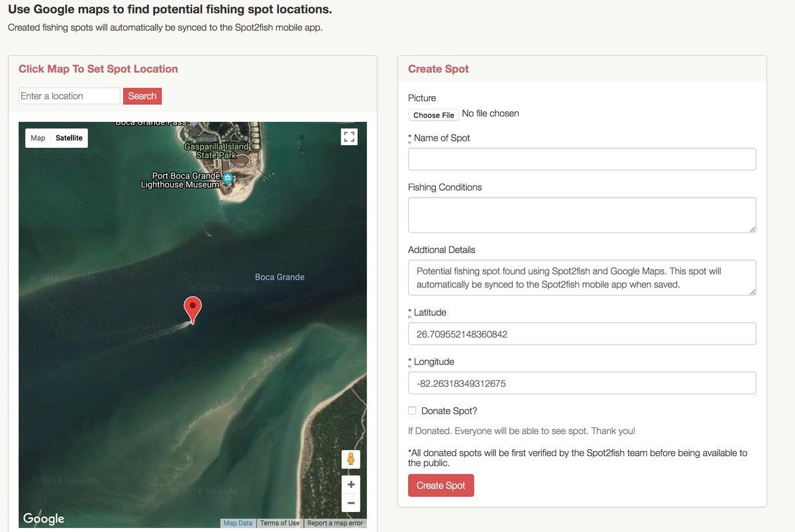
Task: Check the Donate Spot? checkbox
Action: coord(412,411)
